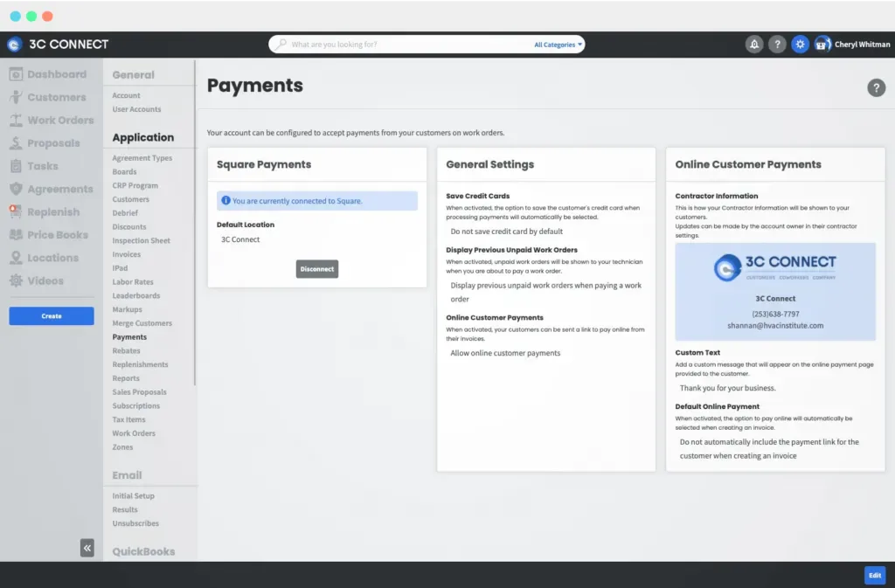The image size is (895, 588).
Task: Open Zones settings
Action: [122, 447]
